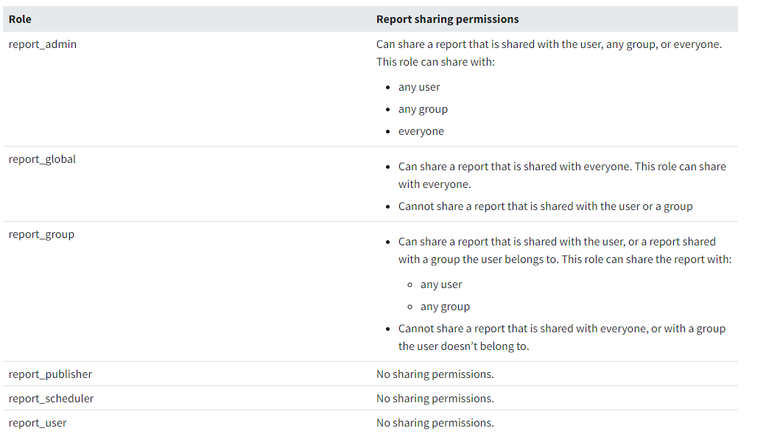Click "any group" sub-bullet in report_group row
This screenshot has height=437, width=766.
pos(445,306)
